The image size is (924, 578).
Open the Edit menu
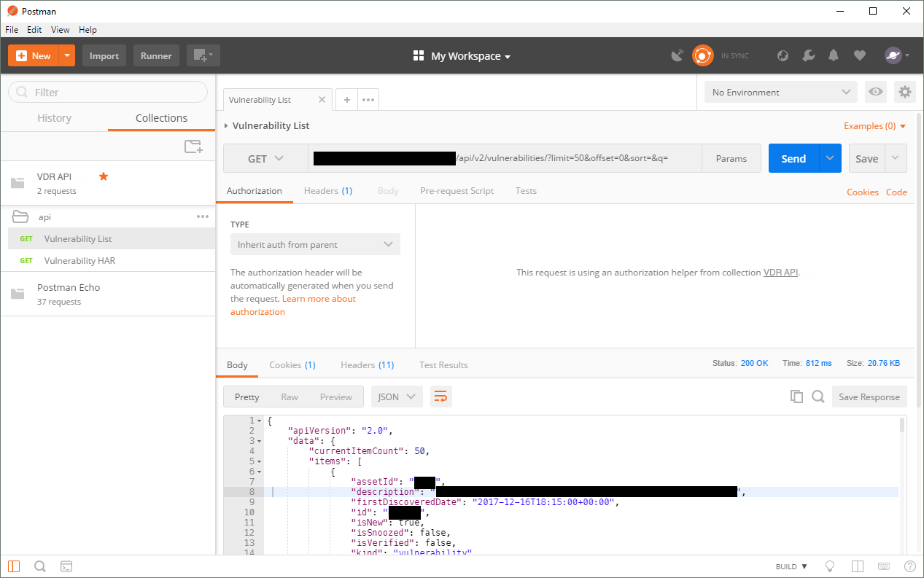34,30
